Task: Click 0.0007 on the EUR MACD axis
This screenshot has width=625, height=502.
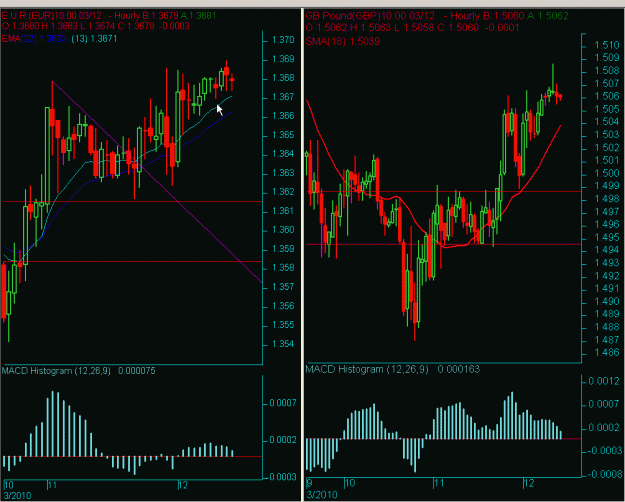Action: [283, 403]
